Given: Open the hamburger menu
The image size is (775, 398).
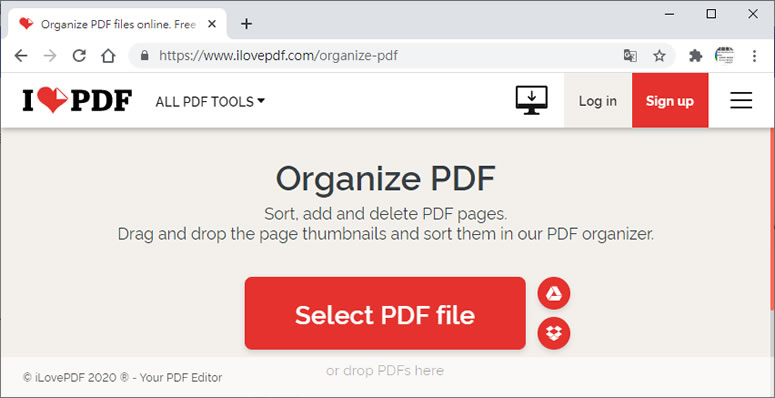Looking at the screenshot, I should pos(741,100).
